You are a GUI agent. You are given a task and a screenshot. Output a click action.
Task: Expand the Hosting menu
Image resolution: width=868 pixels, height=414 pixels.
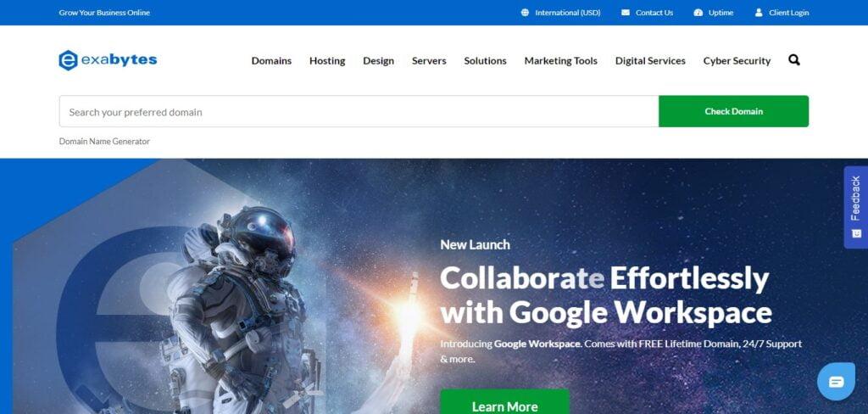(x=327, y=61)
